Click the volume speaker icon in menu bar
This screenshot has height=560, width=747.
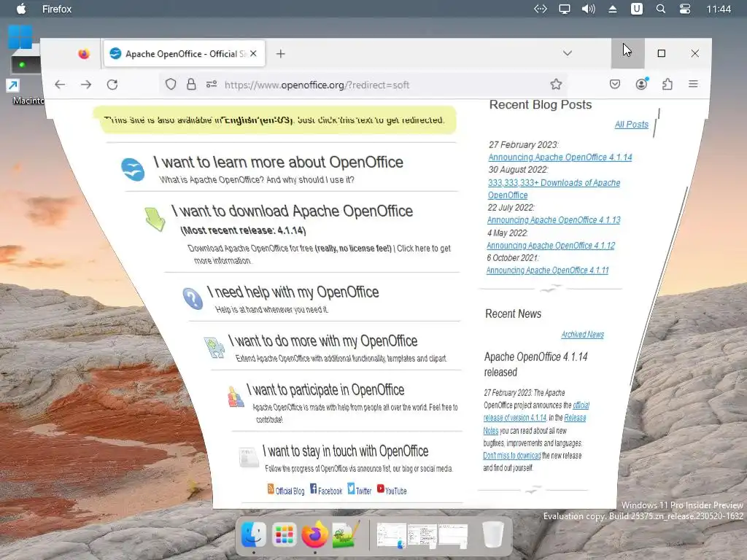589,9
